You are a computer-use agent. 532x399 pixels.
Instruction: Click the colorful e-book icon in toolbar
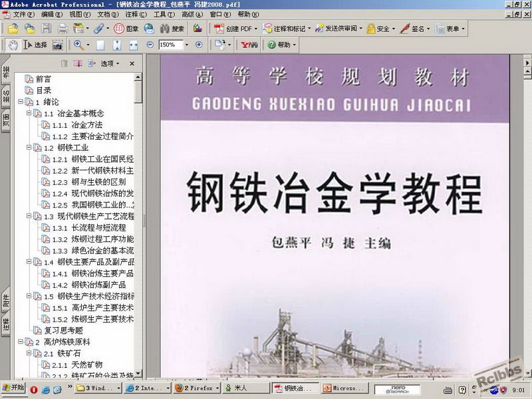point(198,29)
